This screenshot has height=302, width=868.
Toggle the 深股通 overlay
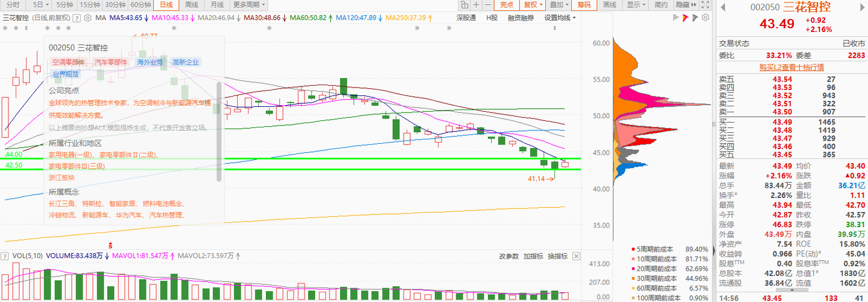tap(466, 18)
